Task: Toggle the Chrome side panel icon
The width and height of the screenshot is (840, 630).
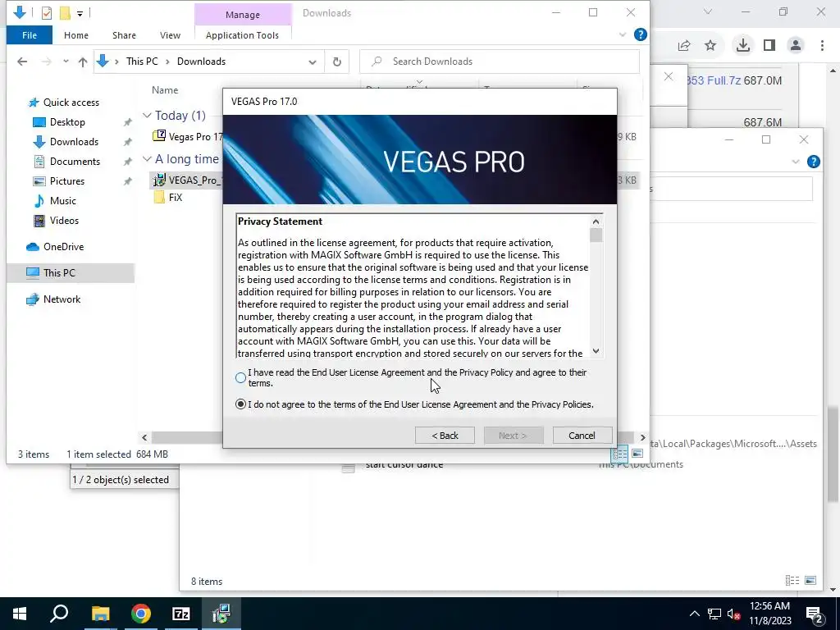Action: click(769, 46)
